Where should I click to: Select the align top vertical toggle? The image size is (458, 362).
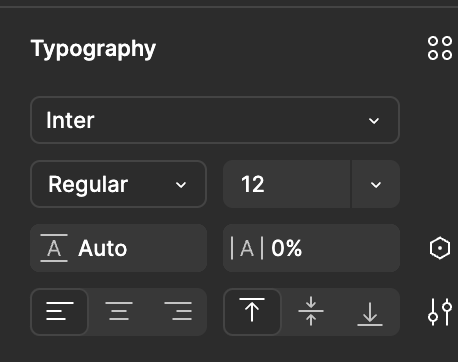click(252, 311)
